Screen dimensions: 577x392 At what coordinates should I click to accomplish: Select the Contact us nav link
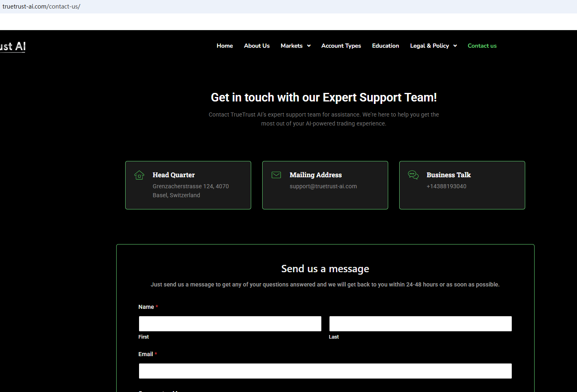tap(482, 46)
